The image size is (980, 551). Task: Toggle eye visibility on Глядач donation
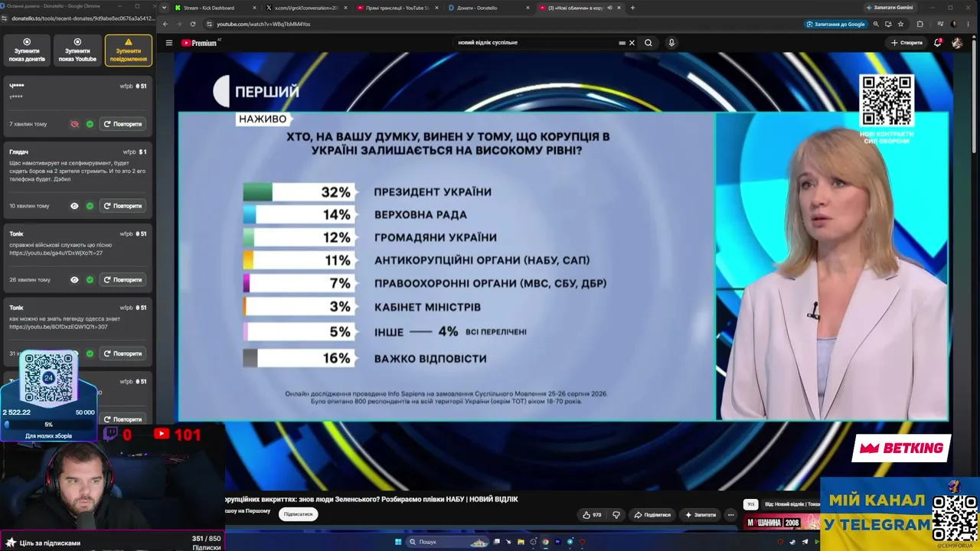[x=74, y=206]
